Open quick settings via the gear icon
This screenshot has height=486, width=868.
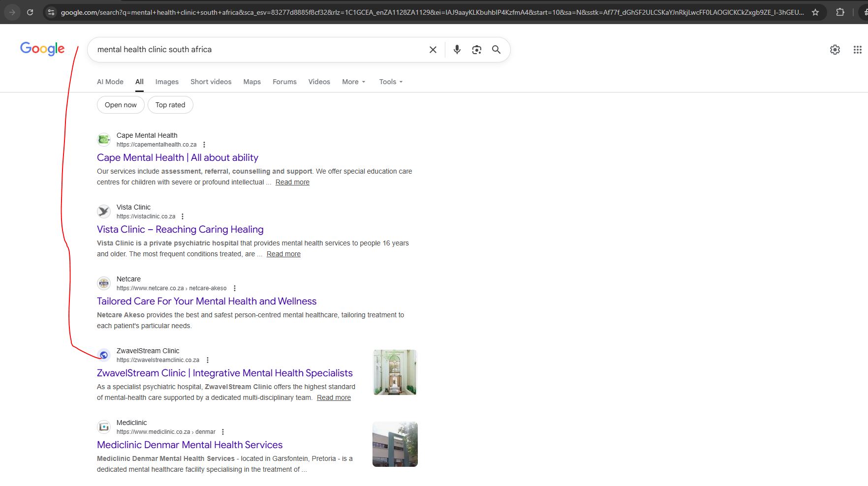pos(835,49)
